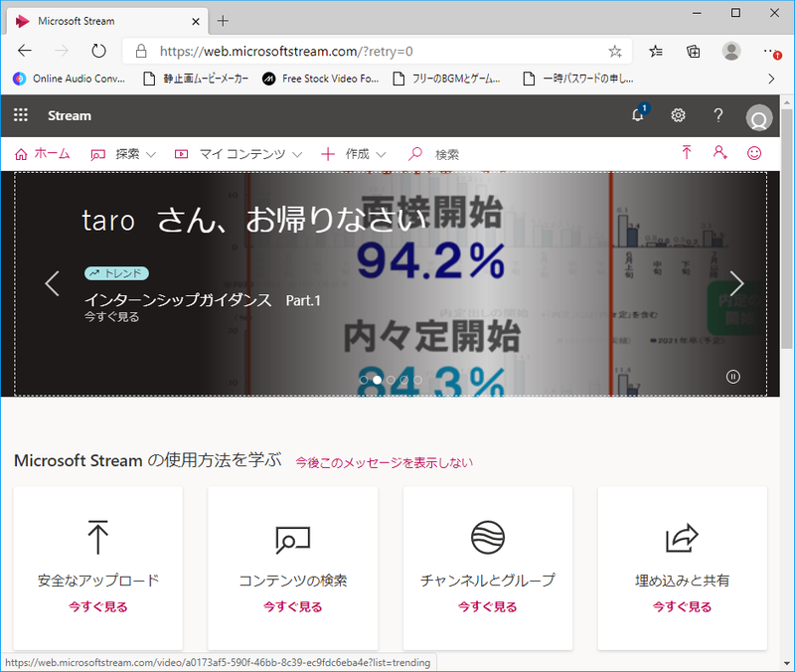Click the scrollbar down arrow
795x672 pixels.
click(787, 663)
